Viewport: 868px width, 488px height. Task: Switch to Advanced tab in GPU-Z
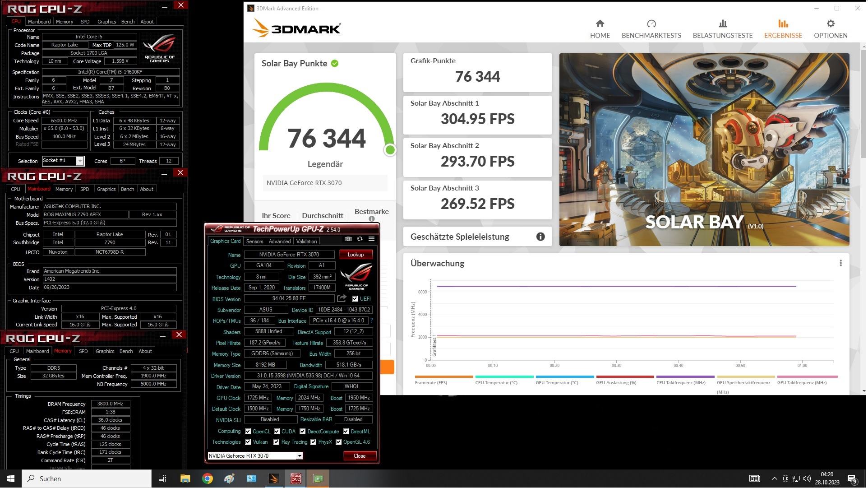(x=280, y=242)
